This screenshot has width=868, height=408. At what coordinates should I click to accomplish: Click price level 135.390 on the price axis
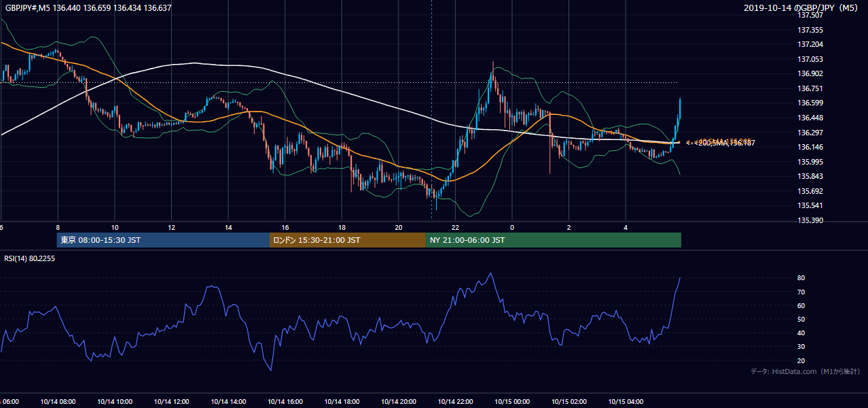(x=811, y=220)
